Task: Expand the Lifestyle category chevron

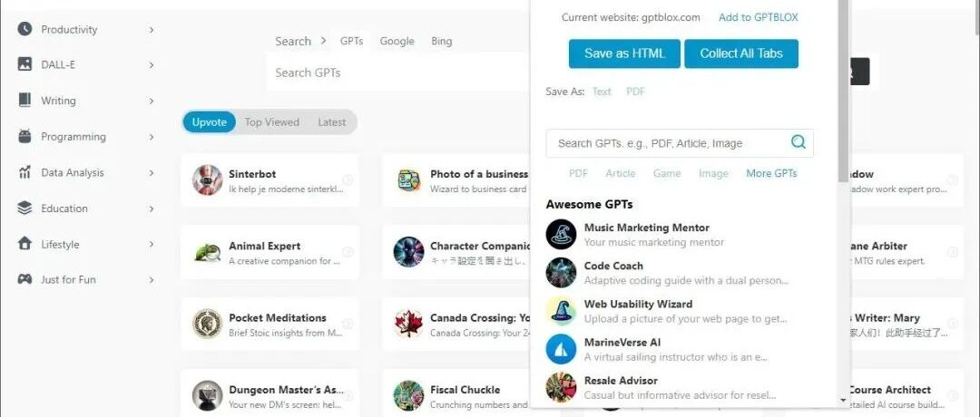Action: [152, 244]
